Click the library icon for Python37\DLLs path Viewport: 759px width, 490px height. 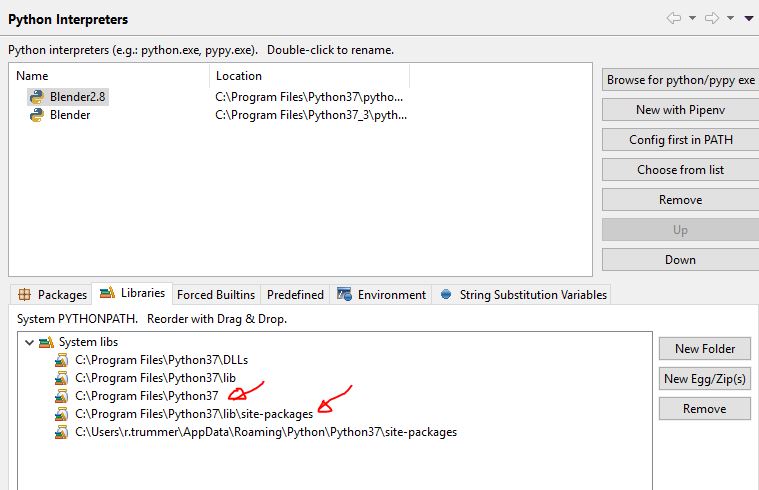pos(61,360)
